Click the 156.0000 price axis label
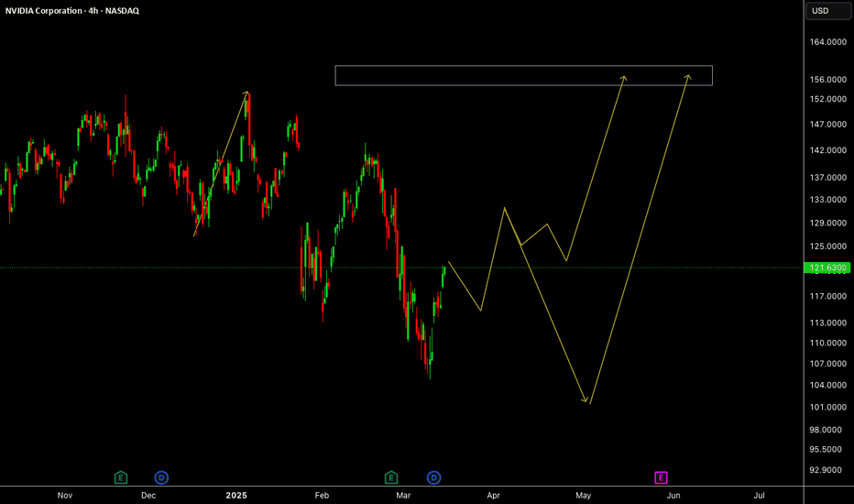 point(827,80)
